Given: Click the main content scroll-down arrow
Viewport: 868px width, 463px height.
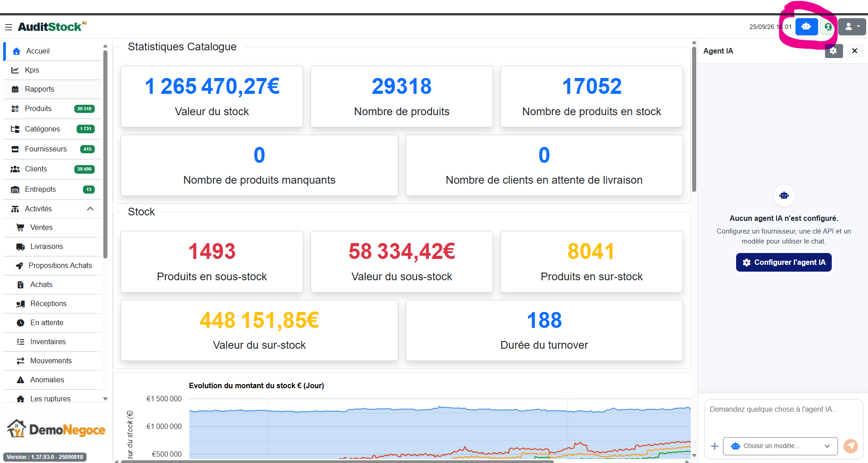Looking at the screenshot, I should [694, 455].
